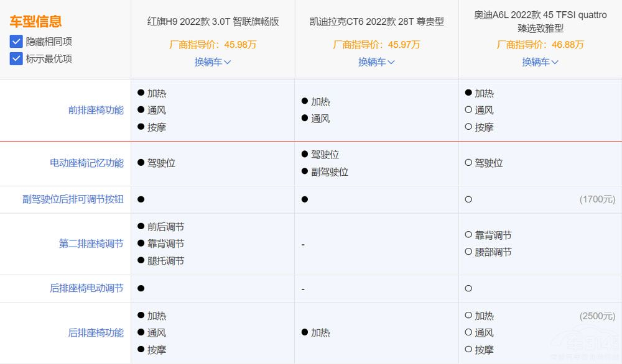This screenshot has height=364, width=622.
Task: Uncheck the 隐藏相同项 checkbox
Action: click(16, 42)
